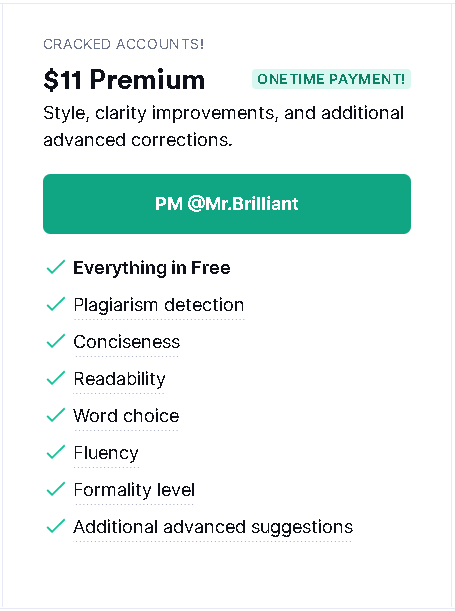The image size is (455, 611).
Task: Click the checkmark icon next to Plagiarism detection
Action: click(55, 304)
